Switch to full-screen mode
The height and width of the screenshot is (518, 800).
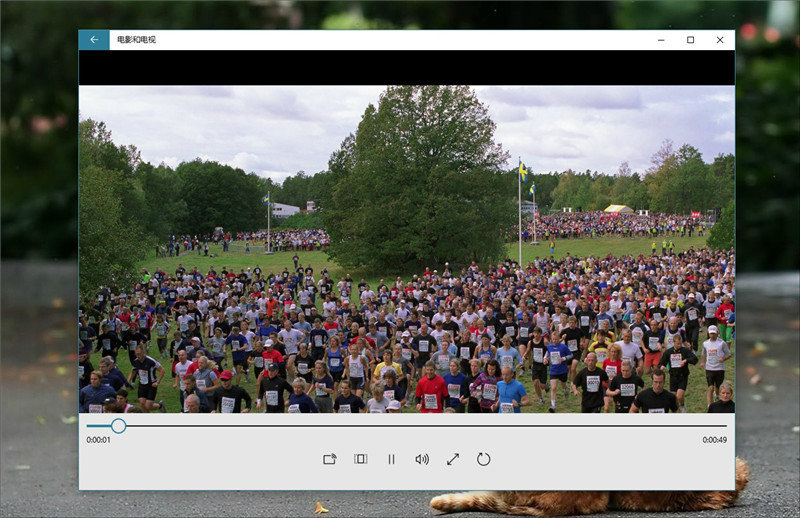[453, 459]
